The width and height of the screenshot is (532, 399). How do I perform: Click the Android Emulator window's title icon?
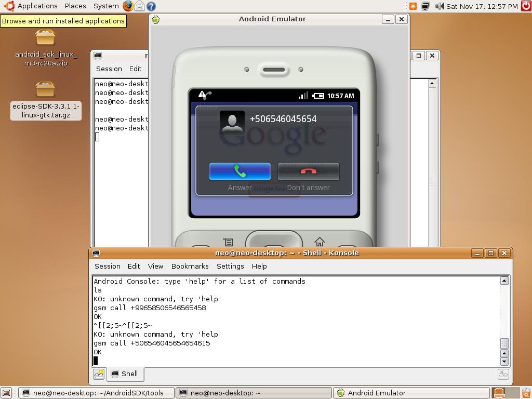click(156, 20)
